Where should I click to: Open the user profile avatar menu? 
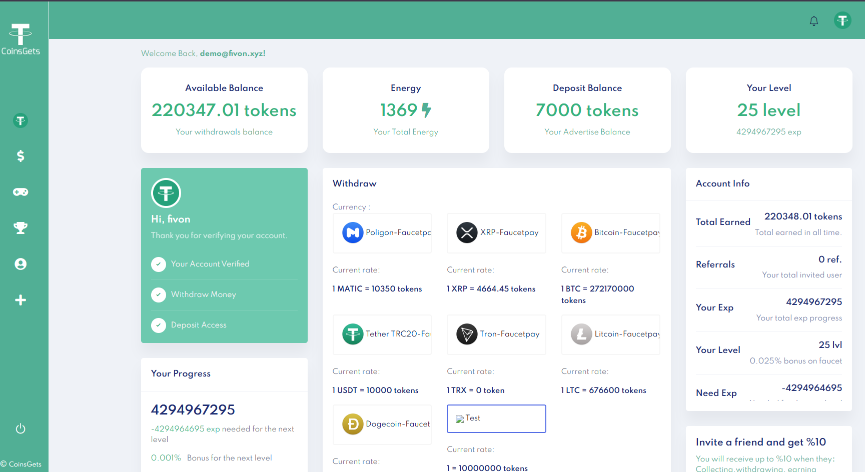tap(842, 21)
